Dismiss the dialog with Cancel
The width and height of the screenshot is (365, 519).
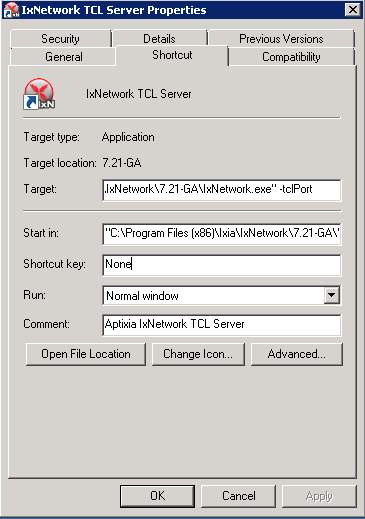point(239,496)
